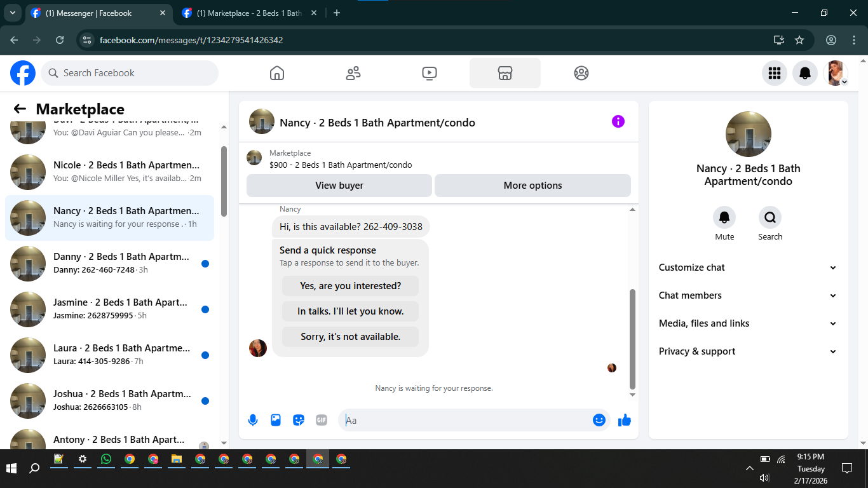868x488 pixels.
Task: Send 'Sorry, it's not available.' response
Action: click(351, 337)
